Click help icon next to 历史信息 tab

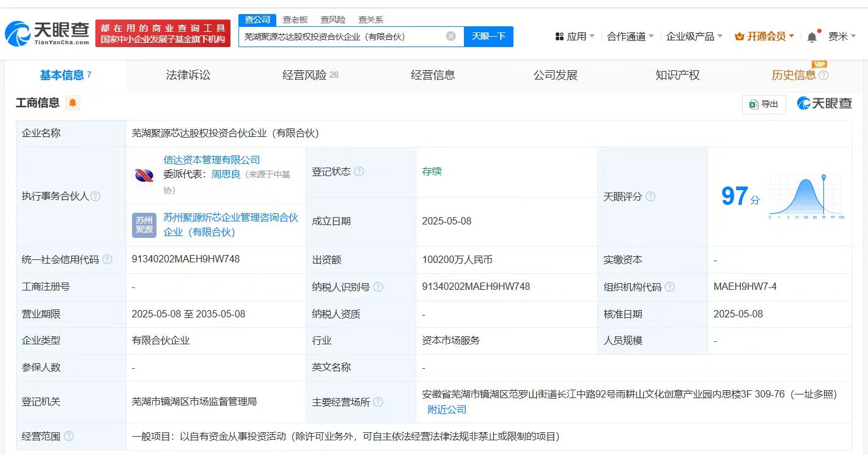[824, 75]
